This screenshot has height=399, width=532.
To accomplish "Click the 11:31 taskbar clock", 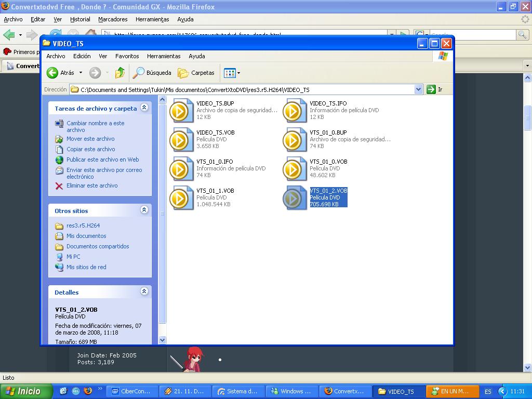I will click(518, 391).
